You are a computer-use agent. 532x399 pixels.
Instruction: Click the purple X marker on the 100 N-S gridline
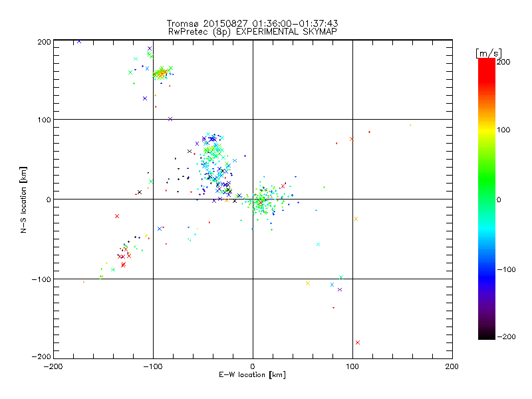(170, 119)
